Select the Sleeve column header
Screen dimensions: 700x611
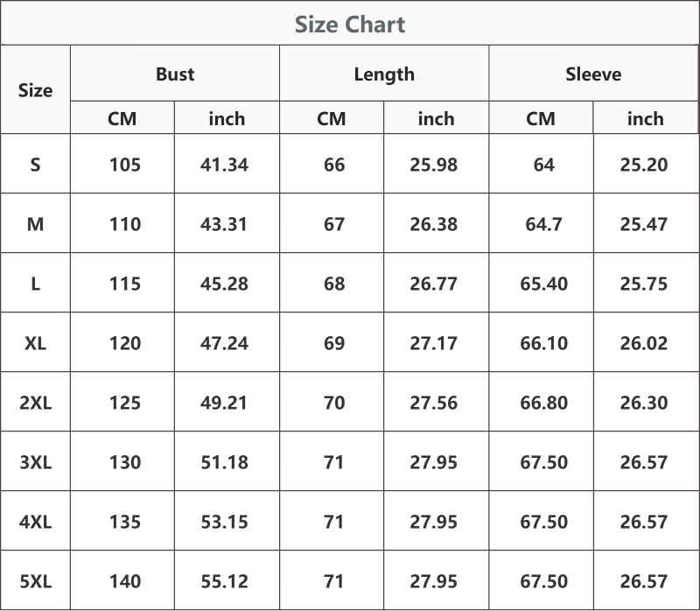click(593, 74)
